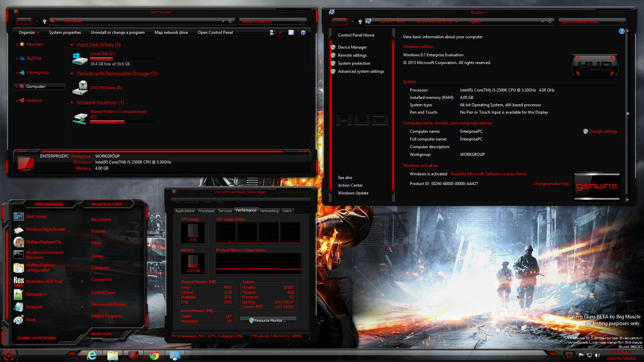
Task: Switch to Services tab in Task Manager
Action: (x=225, y=211)
